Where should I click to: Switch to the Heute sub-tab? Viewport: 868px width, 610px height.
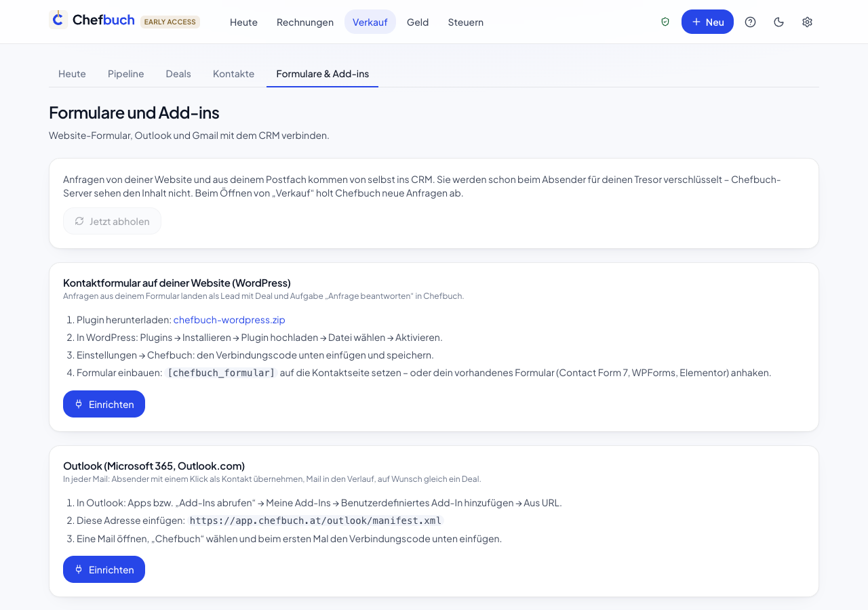pos(72,73)
